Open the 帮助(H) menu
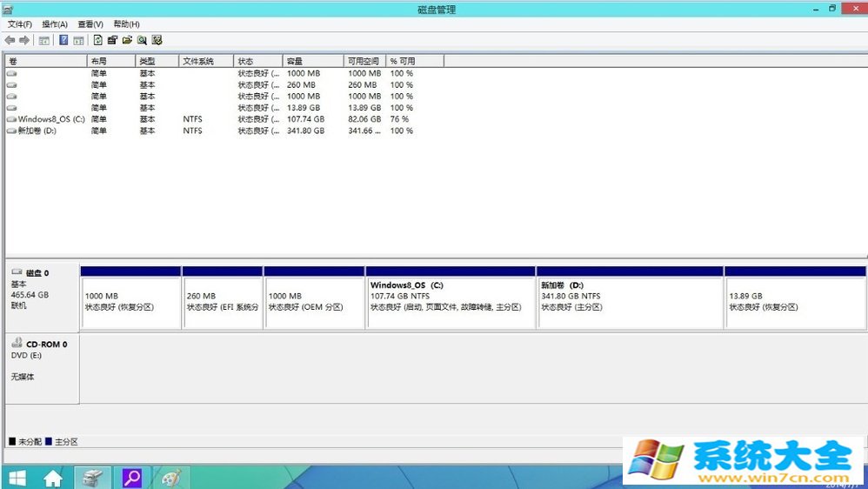This screenshot has height=489, width=868. (x=126, y=24)
